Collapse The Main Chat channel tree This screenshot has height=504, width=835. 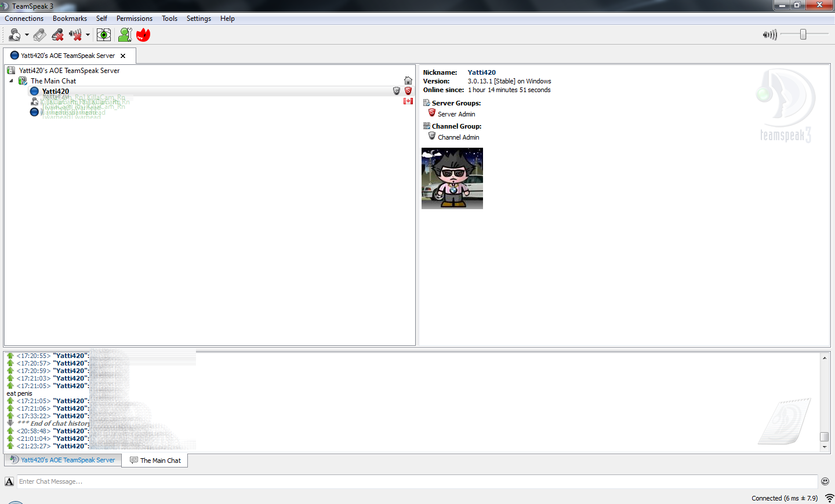11,81
